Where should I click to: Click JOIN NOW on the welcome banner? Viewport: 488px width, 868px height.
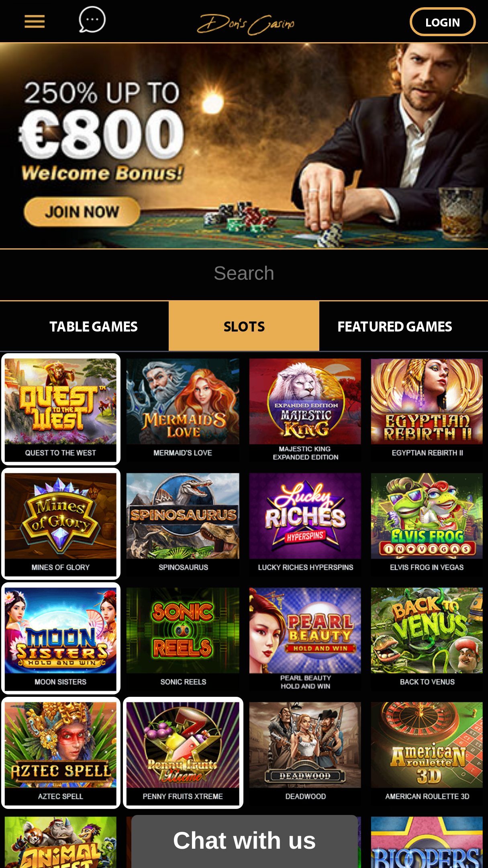(82, 212)
